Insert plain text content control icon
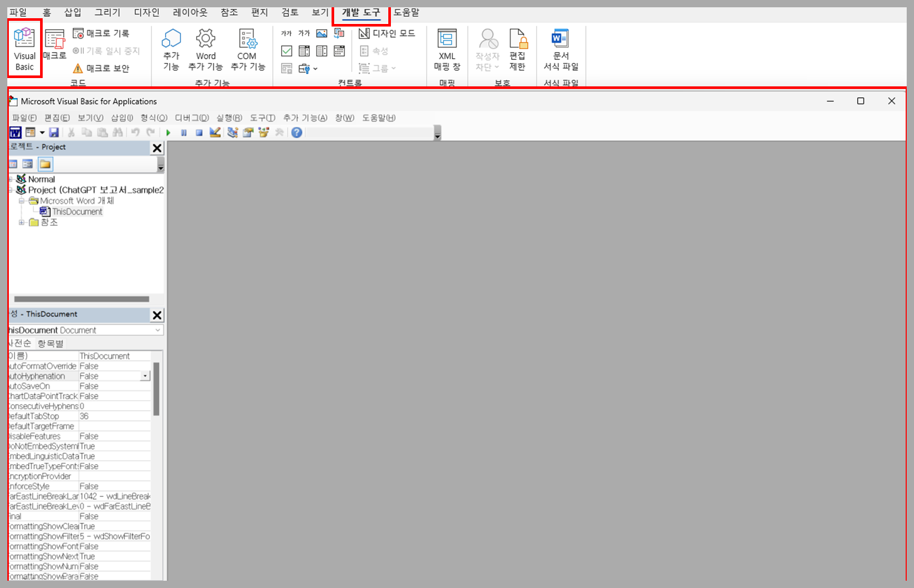 click(x=304, y=34)
